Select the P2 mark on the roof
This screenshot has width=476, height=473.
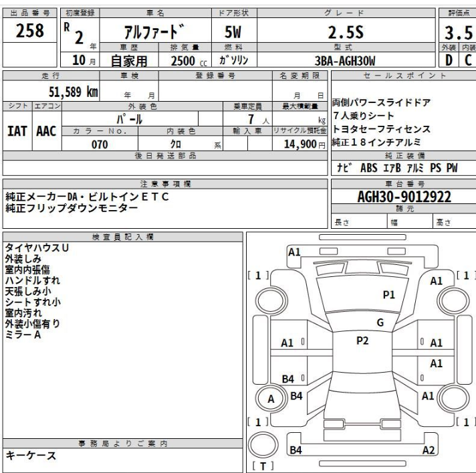pos(362,341)
